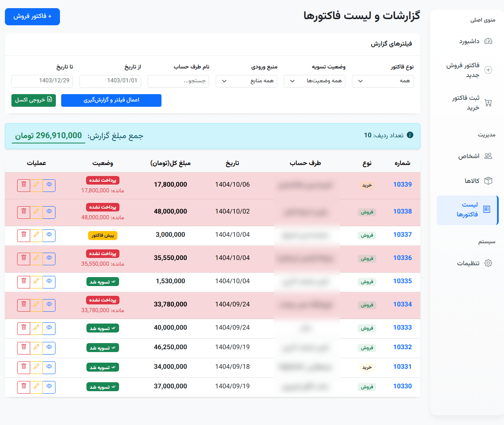This screenshot has height=425, width=504.
Task: Click the نام طرف حساب search field
Action: click(178, 81)
